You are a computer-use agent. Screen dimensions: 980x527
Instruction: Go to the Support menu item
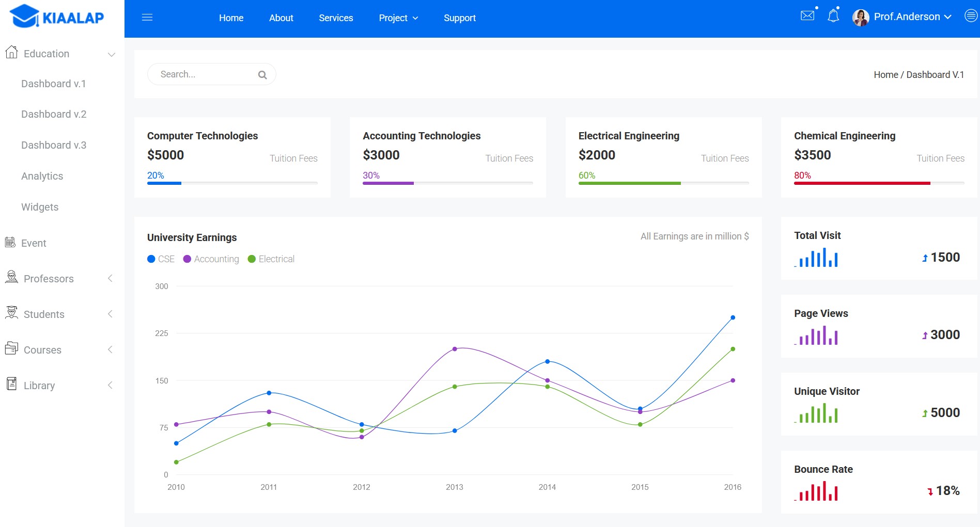tap(459, 18)
